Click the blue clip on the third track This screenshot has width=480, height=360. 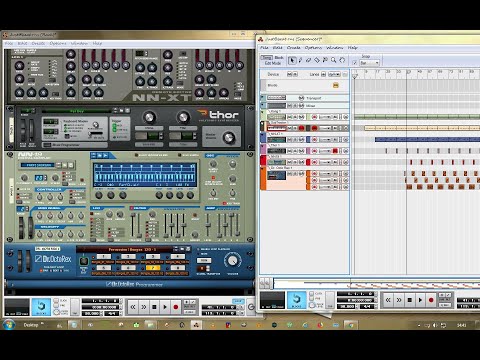pos(427,139)
